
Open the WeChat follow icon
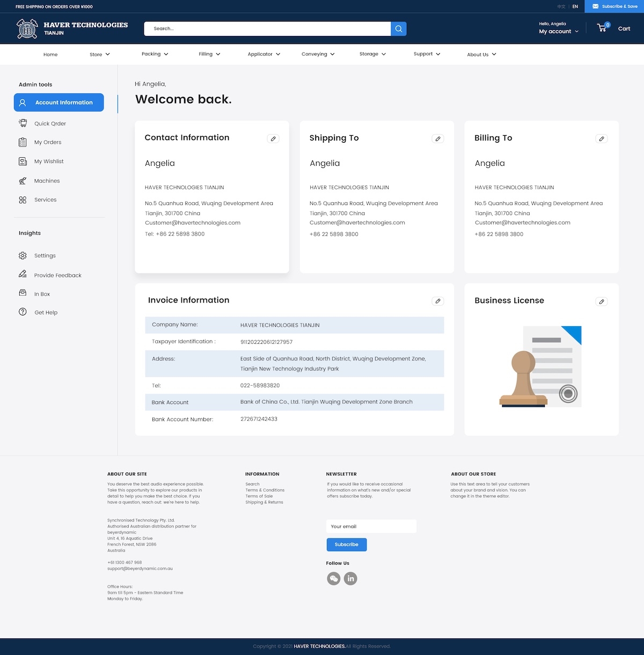(x=334, y=579)
